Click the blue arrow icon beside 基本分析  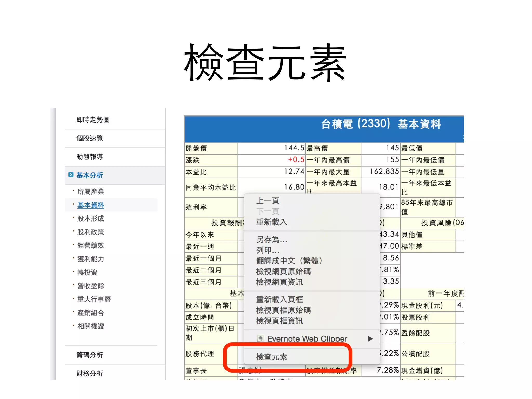point(71,175)
